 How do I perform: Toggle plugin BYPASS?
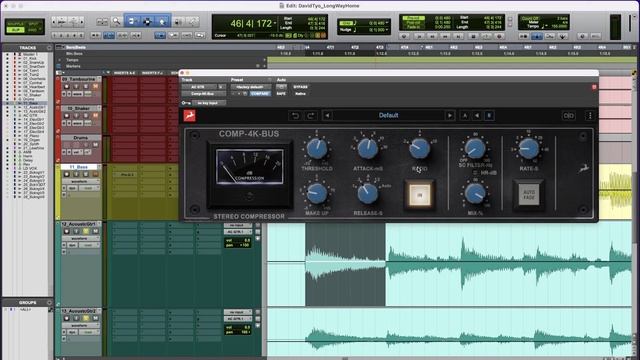pos(300,87)
